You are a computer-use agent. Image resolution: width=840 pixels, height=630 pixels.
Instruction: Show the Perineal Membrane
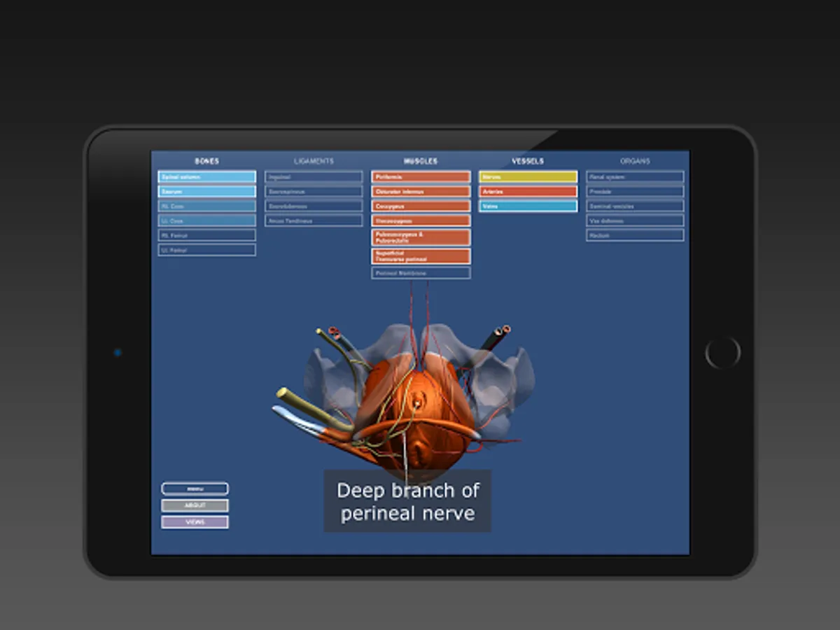click(420, 273)
